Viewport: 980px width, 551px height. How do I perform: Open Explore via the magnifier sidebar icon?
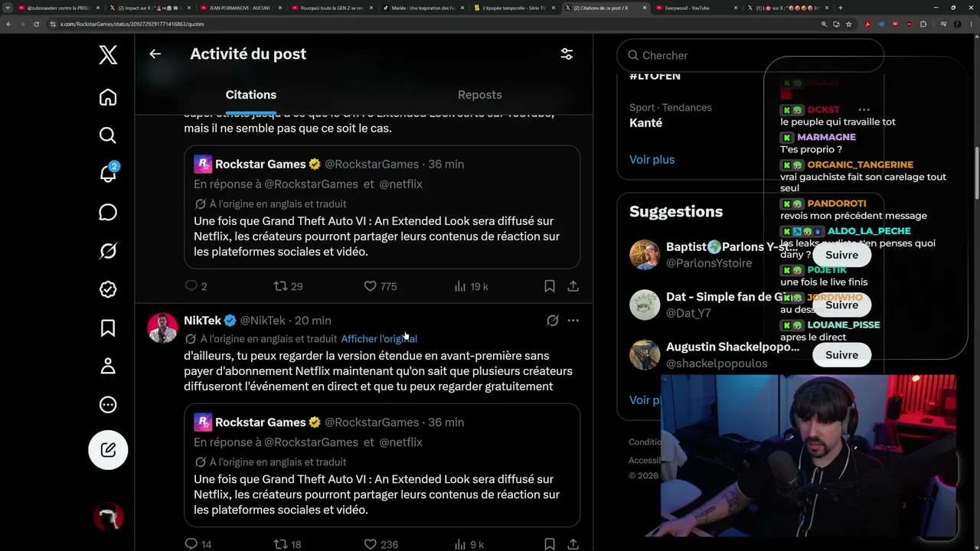tap(108, 135)
